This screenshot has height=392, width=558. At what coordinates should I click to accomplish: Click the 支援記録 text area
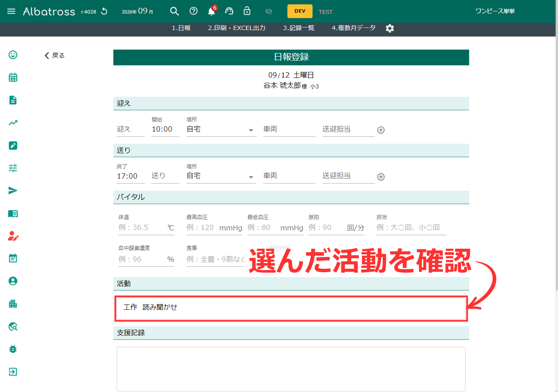click(x=291, y=369)
